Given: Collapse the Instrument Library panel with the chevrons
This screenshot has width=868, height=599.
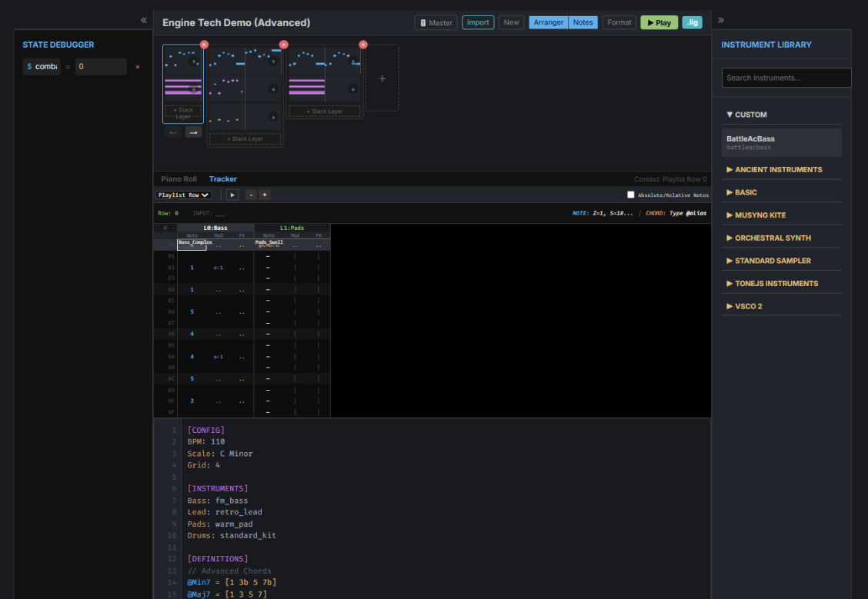Looking at the screenshot, I should pyautogui.click(x=721, y=20).
